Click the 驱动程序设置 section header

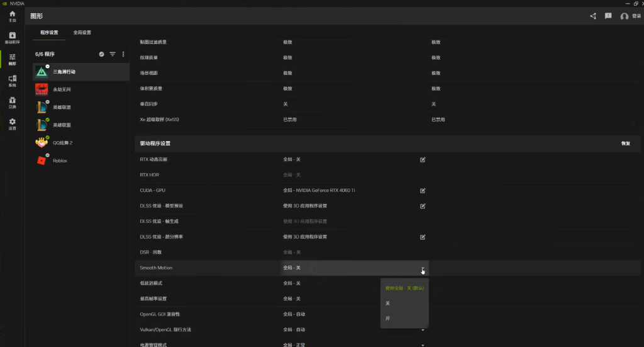point(155,144)
